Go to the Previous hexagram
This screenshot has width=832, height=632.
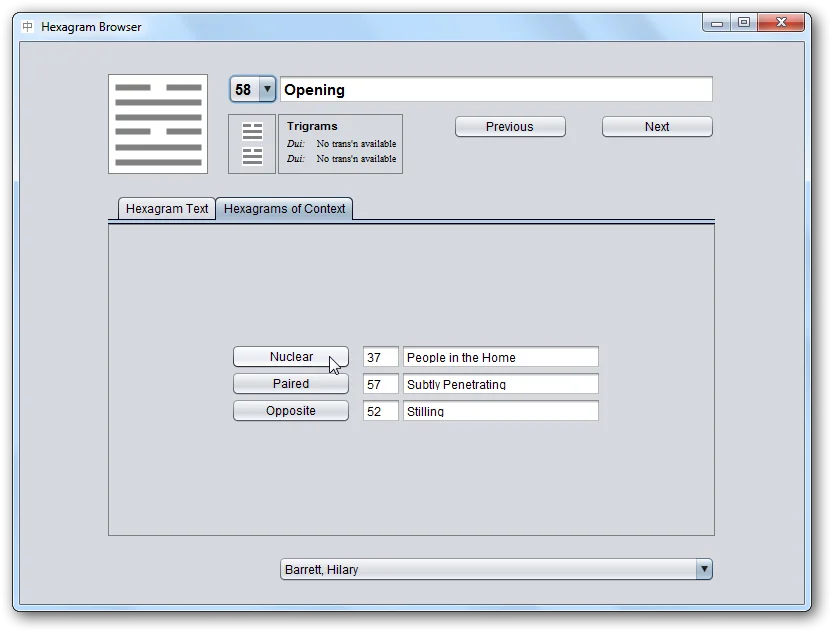pos(510,127)
